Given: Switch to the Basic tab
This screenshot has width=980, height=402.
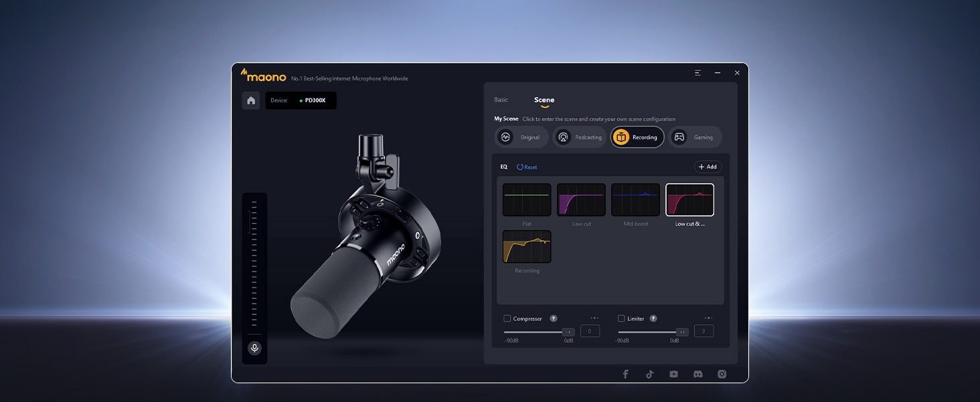Looking at the screenshot, I should point(500,99).
